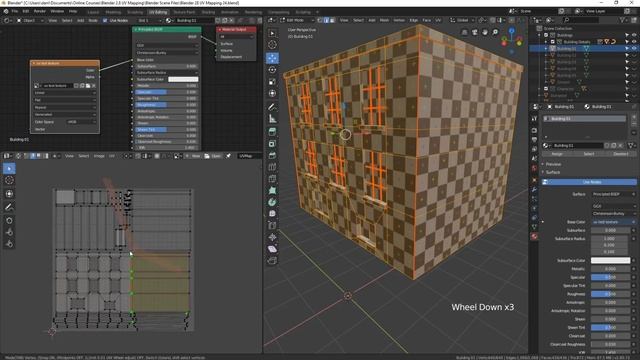Collapse the Surface panel in material properties
Viewport: 640px width, 360px height.
point(553,172)
